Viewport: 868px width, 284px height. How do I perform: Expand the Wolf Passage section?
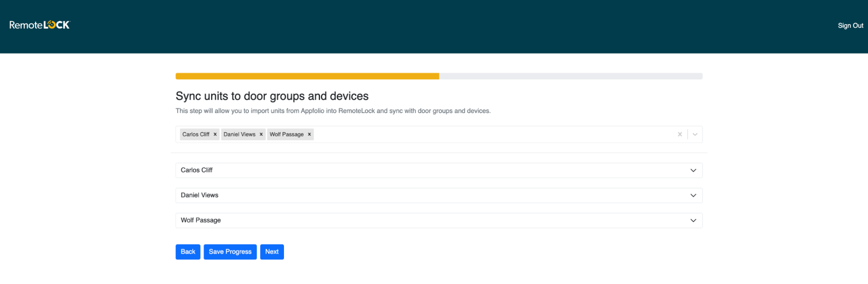(x=439, y=221)
